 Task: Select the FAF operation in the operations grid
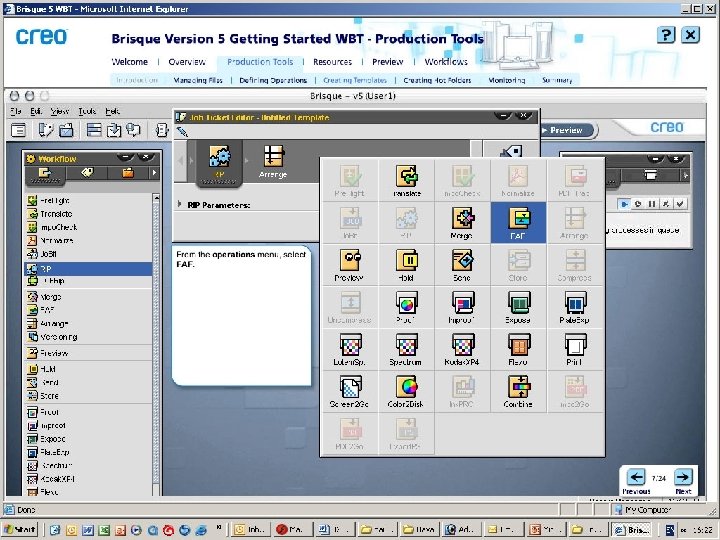(x=518, y=223)
